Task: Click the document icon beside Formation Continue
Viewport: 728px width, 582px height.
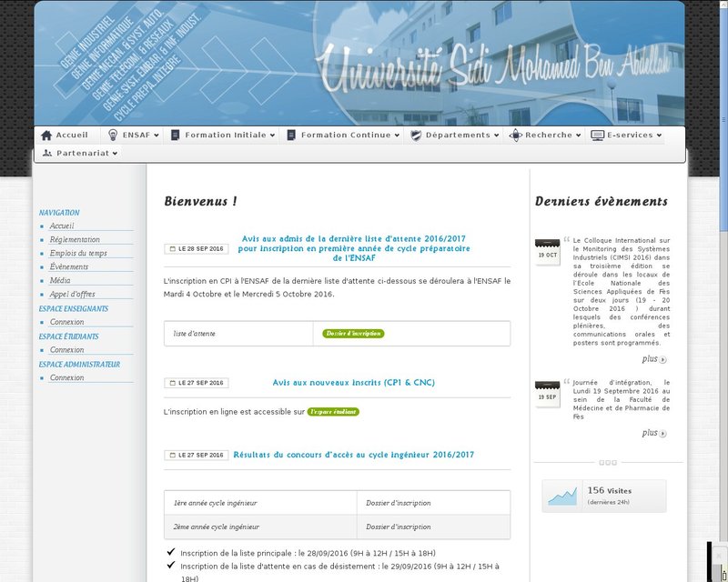Action: [291, 135]
